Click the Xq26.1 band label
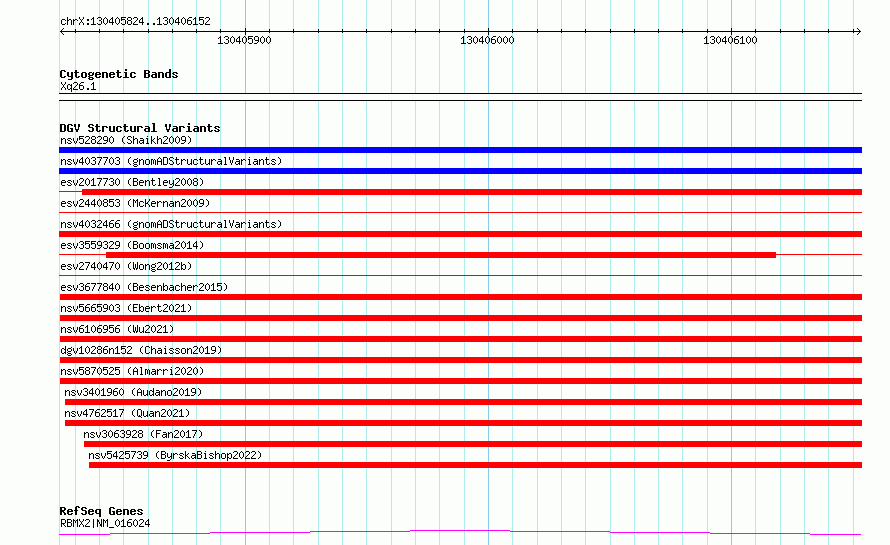The height and width of the screenshot is (545, 890). [x=78, y=86]
